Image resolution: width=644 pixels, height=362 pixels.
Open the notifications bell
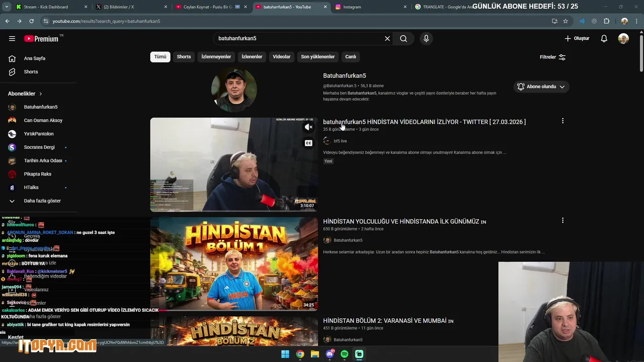[x=604, y=38]
